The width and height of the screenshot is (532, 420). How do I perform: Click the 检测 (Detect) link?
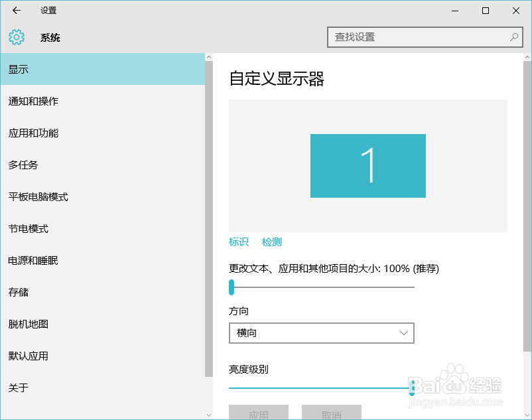271,242
